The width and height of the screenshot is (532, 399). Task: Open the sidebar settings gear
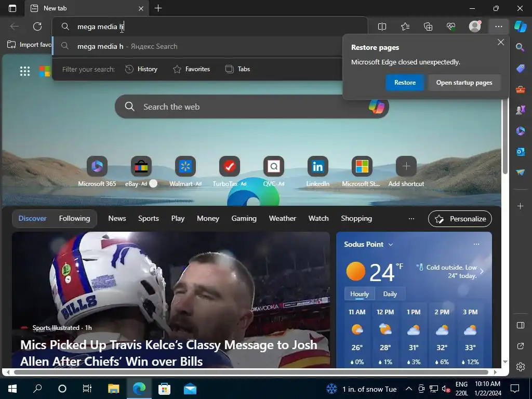click(521, 367)
